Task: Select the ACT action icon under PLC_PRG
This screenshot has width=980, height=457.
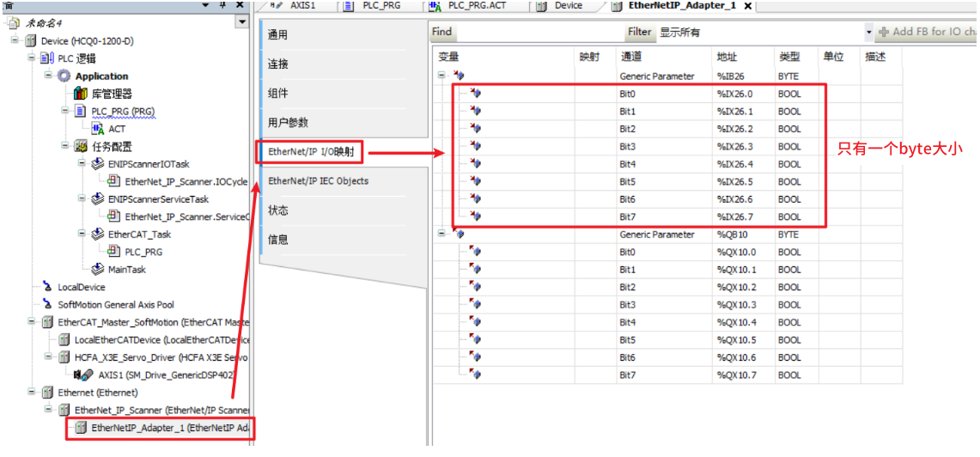Action: click(98, 129)
